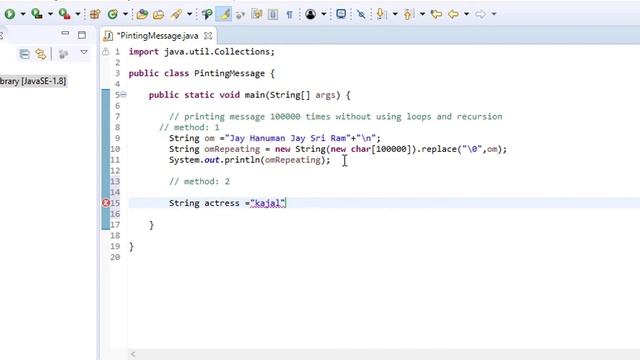The height and width of the screenshot is (360, 640).
Task: Open the explorer panel View Menu triangle
Action: tap(84, 52)
